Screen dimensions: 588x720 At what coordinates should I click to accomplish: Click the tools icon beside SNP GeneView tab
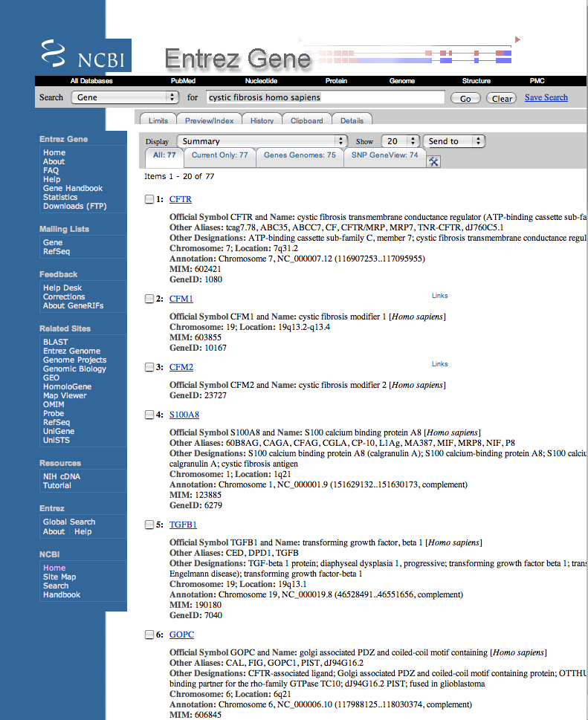pos(435,161)
